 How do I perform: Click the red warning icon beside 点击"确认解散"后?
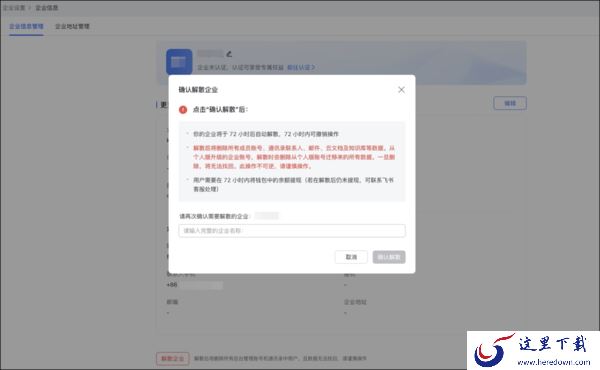[x=183, y=110]
